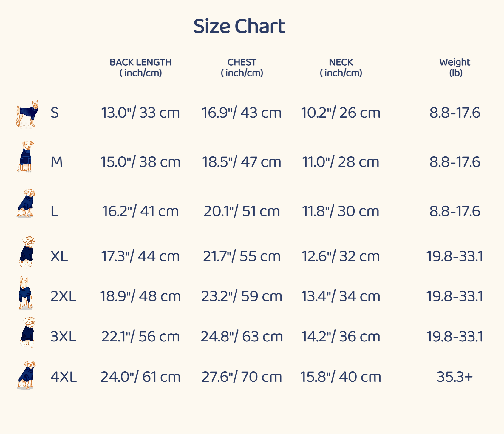Screen dimensions: 504x434
Task: Select the 22.1"/ 56 cm back length value
Action: [140, 337]
